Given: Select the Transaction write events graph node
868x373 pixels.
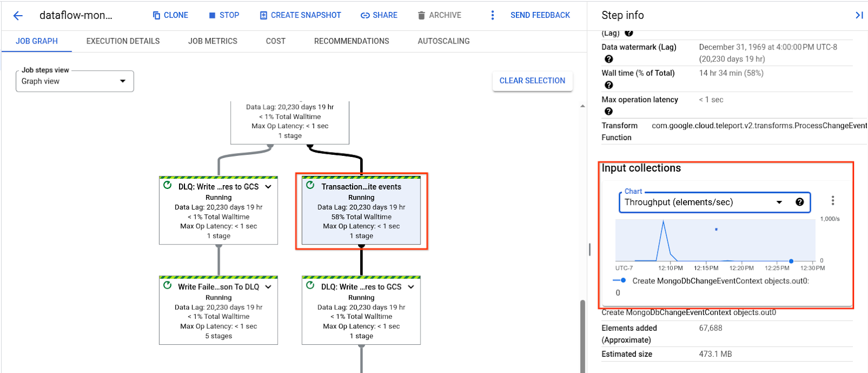Looking at the screenshot, I should 361,212.
